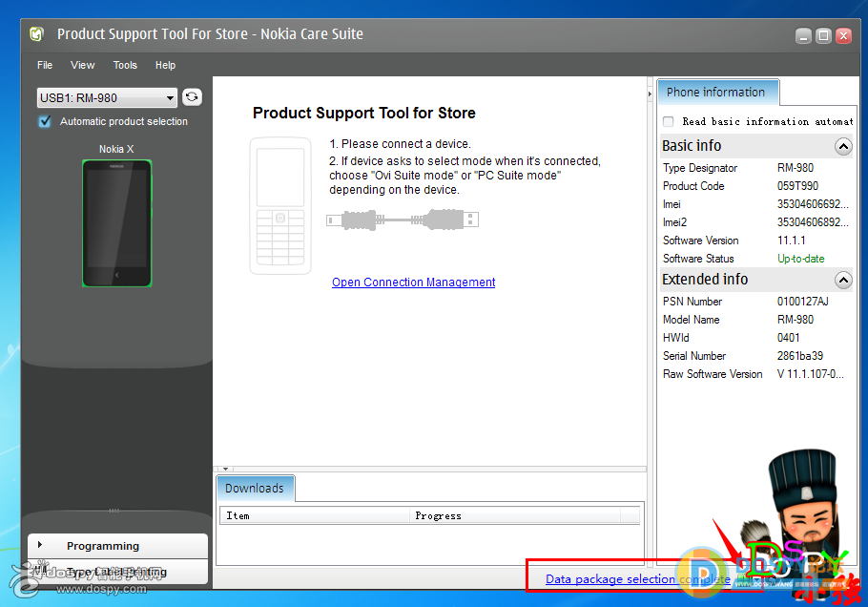The image size is (868, 607).
Task: Click the Nokia Care Suite title bar icon
Action: 36,33
